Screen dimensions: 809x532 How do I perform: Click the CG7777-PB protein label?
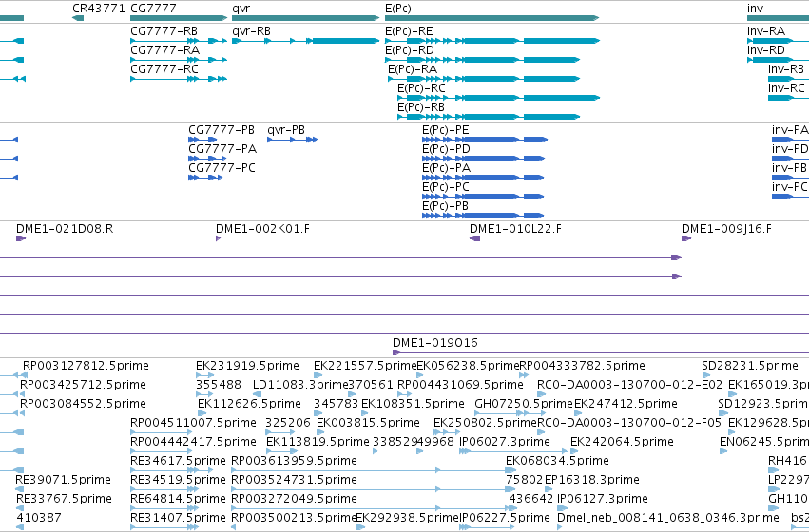[222, 130]
